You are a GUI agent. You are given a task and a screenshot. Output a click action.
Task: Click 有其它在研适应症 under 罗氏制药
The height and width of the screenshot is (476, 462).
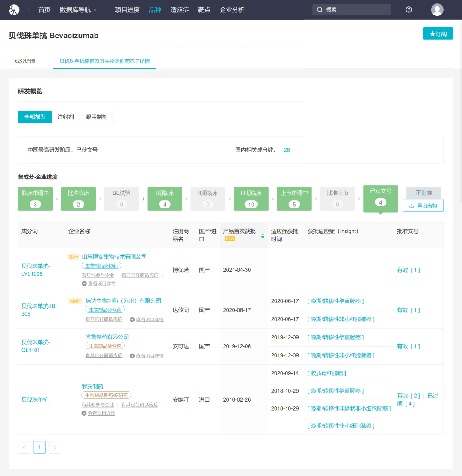click(139, 405)
